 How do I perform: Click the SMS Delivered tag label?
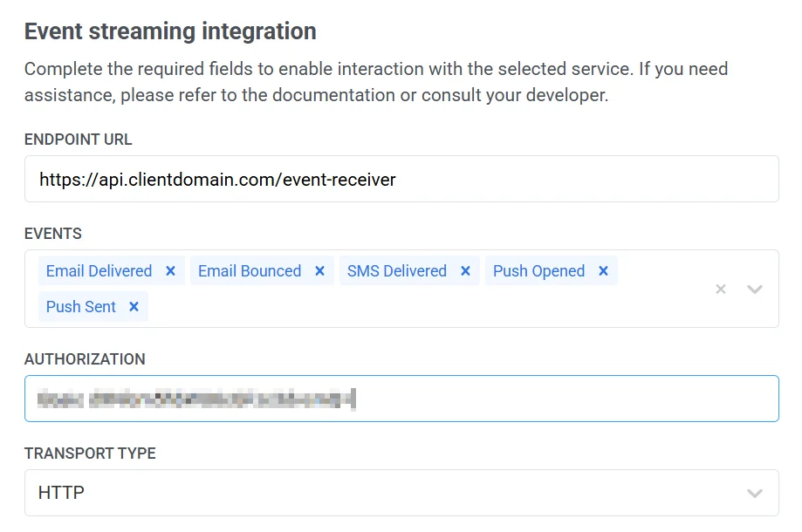point(397,271)
